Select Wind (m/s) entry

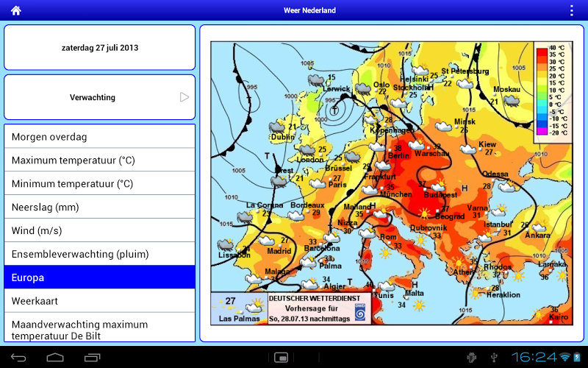coord(100,230)
